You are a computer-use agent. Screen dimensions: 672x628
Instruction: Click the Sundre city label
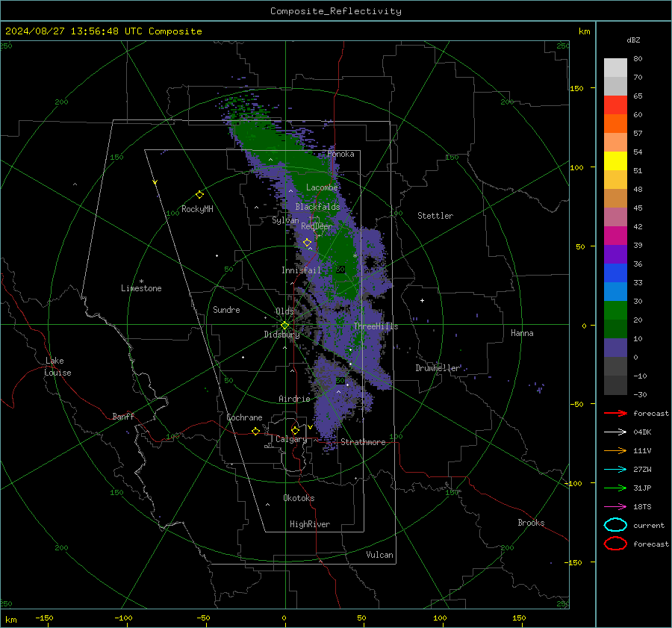[226, 309]
